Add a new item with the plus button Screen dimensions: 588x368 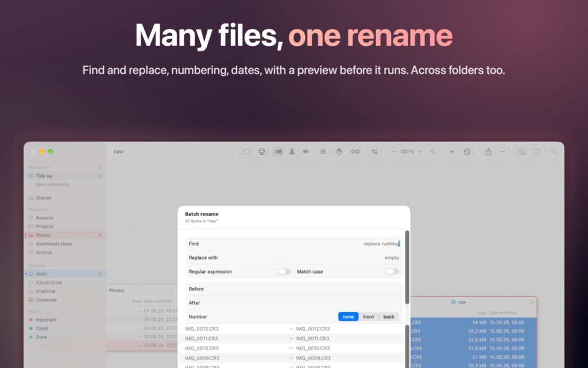452,152
